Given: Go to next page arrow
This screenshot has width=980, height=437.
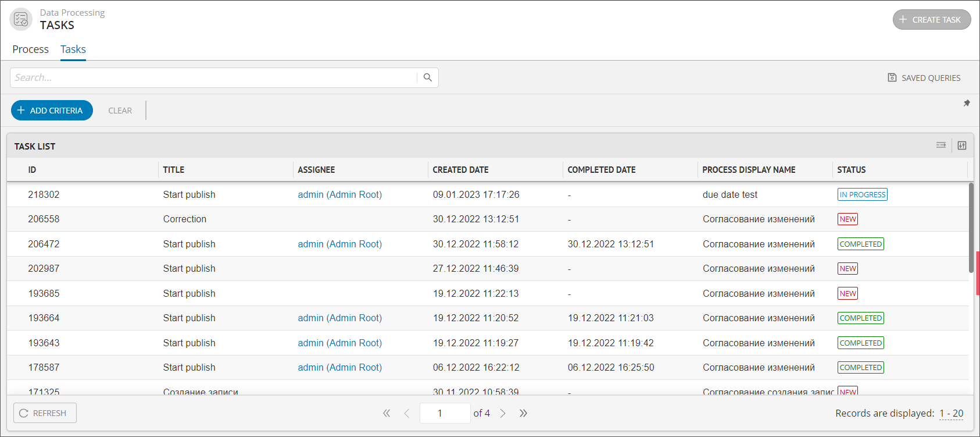Looking at the screenshot, I should [503, 413].
